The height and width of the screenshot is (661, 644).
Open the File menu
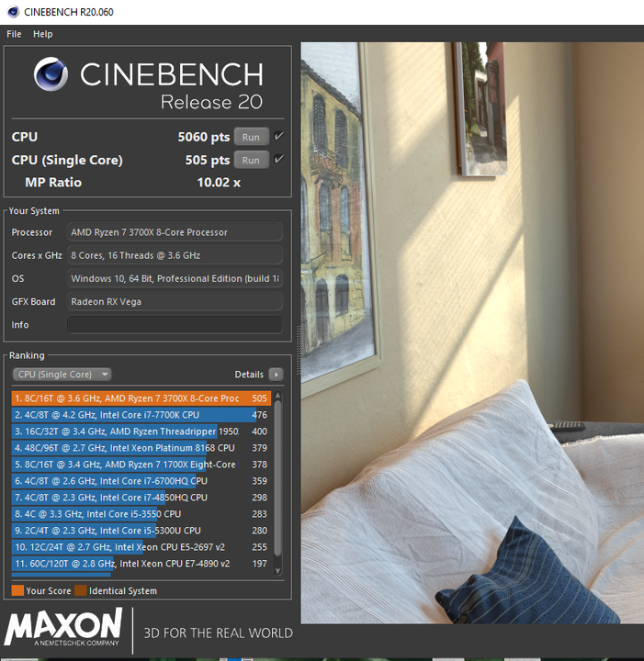(x=14, y=34)
